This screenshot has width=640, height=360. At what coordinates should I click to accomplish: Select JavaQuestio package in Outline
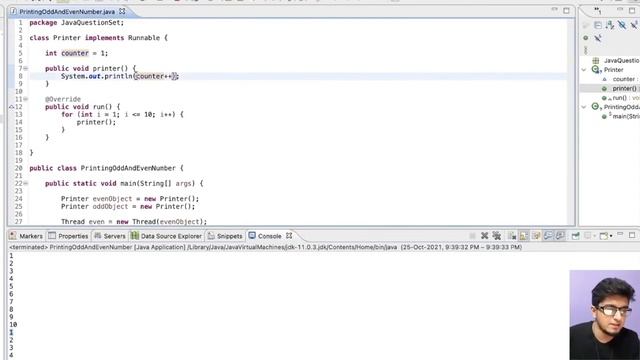616,60
